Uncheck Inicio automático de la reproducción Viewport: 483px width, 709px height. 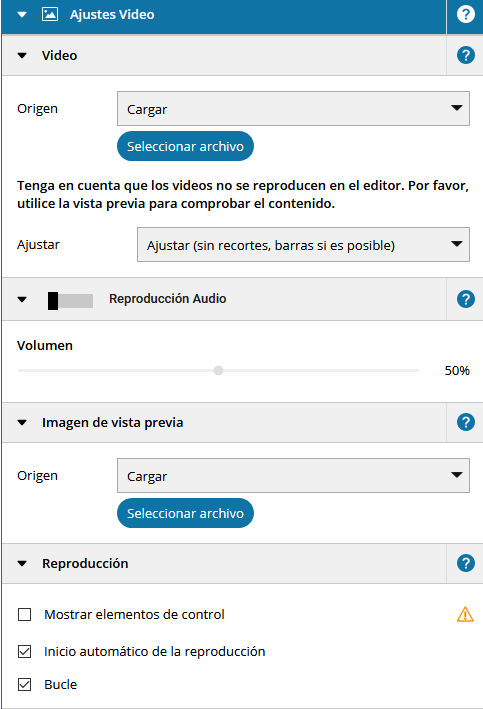click(x=24, y=652)
